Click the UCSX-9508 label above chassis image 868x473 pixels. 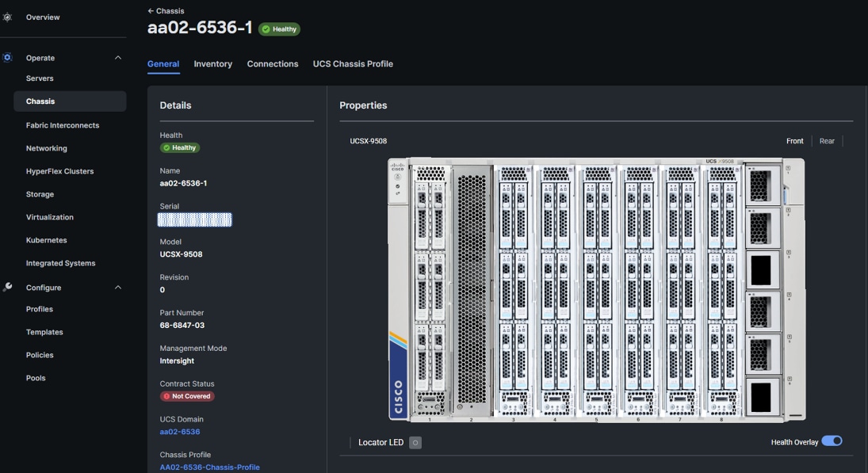(368, 141)
